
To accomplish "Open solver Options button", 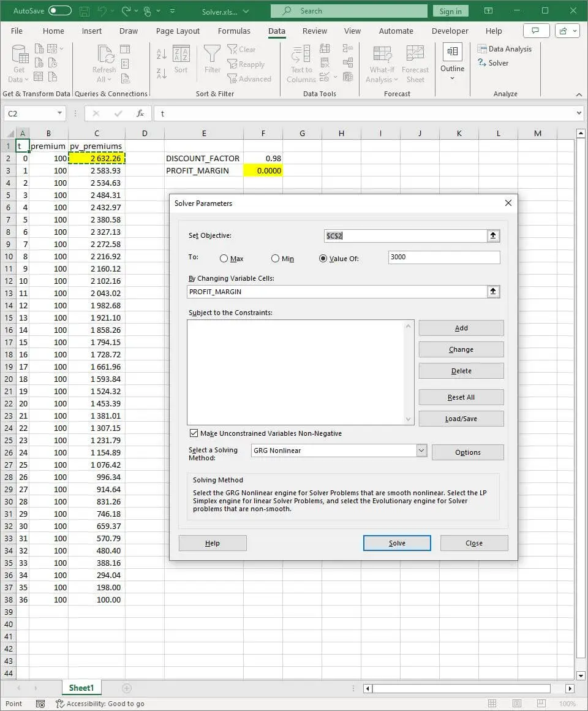I will (468, 452).
